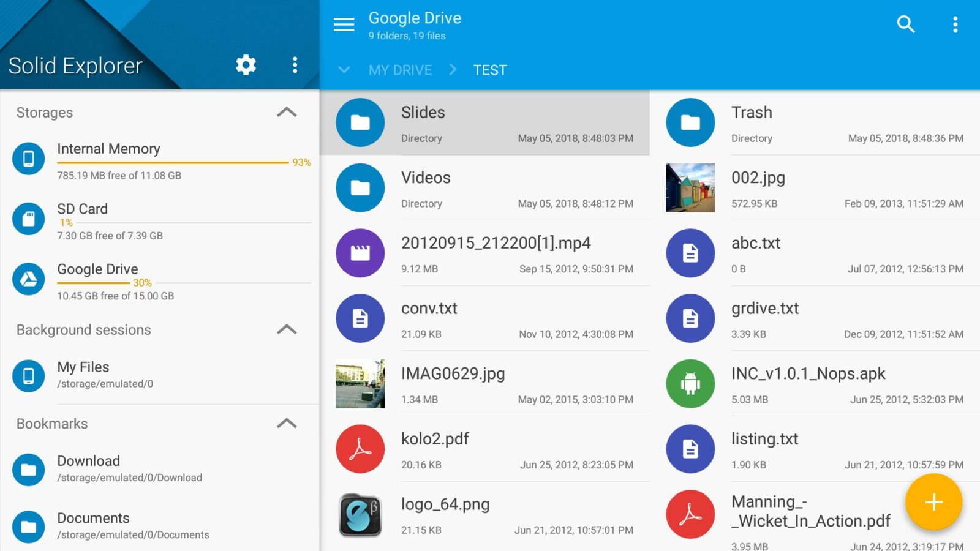
Task: Select the SD Card storage icon
Action: (28, 219)
